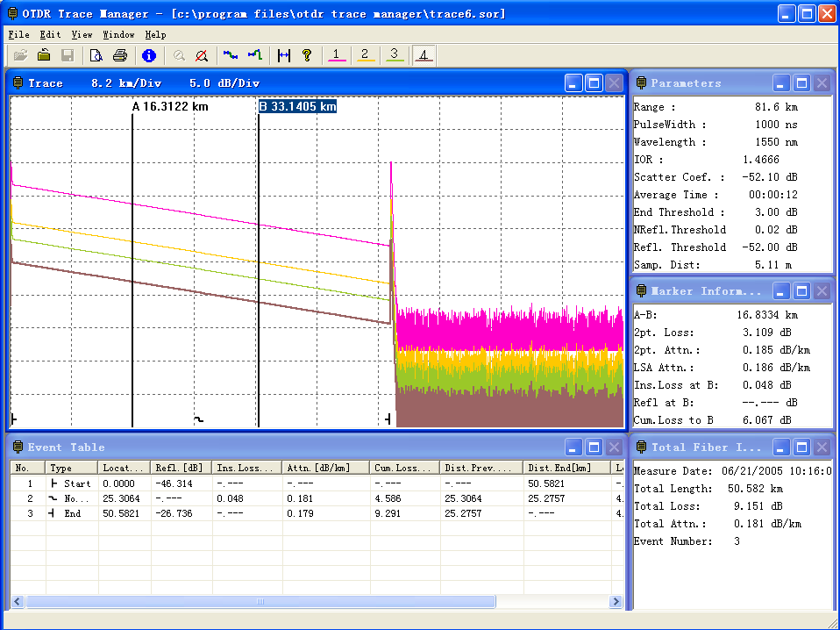Open the Window menu
Viewport: 840px width, 630px height.
(118, 34)
